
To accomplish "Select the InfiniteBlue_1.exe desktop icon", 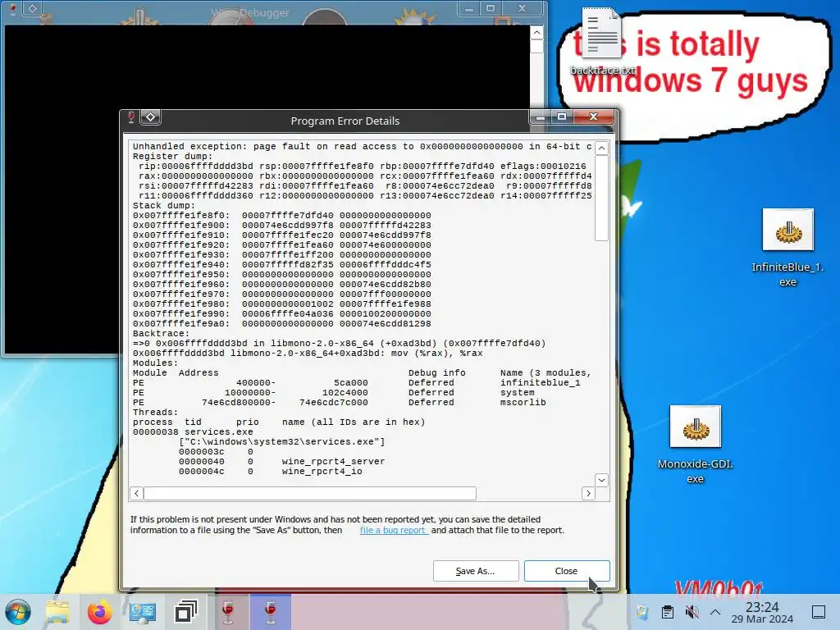I will pyautogui.click(x=787, y=248).
